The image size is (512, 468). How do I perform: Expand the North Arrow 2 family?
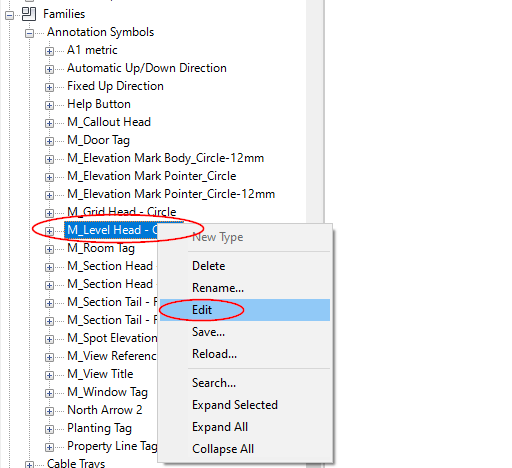[49, 411]
